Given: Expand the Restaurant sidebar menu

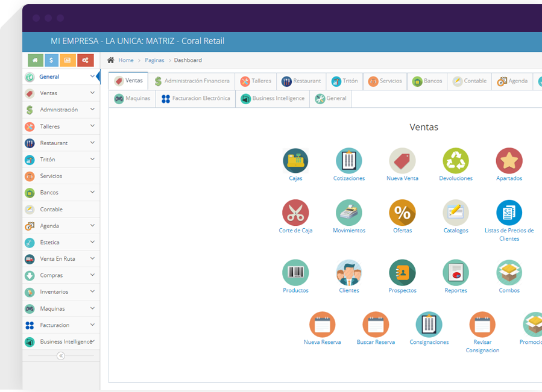Looking at the screenshot, I should tap(61, 143).
